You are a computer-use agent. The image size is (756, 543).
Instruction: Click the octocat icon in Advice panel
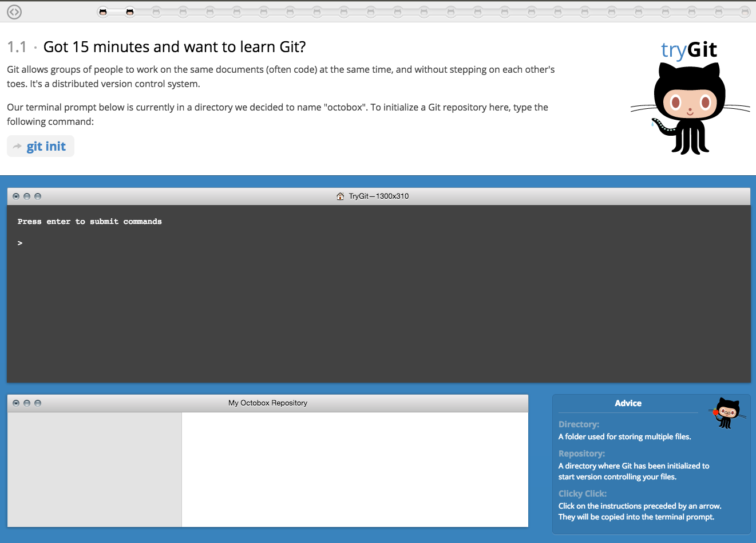pyautogui.click(x=727, y=412)
